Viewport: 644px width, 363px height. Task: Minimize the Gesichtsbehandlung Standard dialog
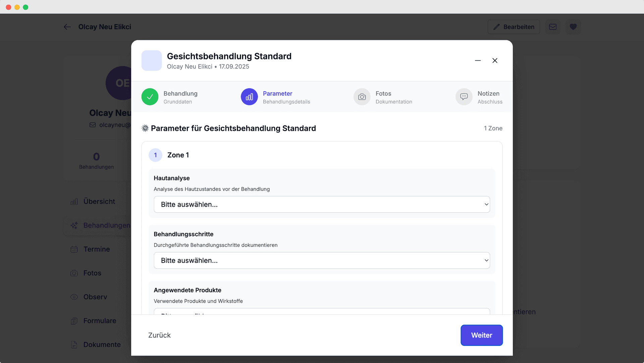(478, 61)
